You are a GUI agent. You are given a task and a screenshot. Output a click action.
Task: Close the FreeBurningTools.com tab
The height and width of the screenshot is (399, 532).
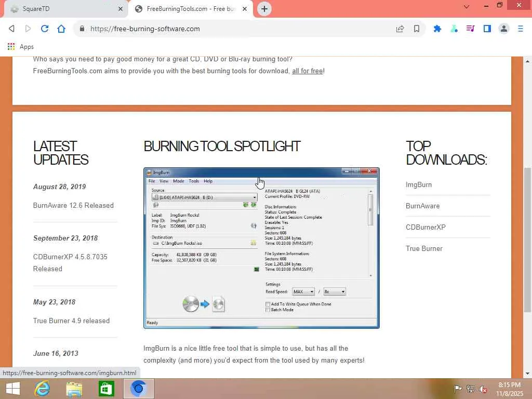coord(245,9)
